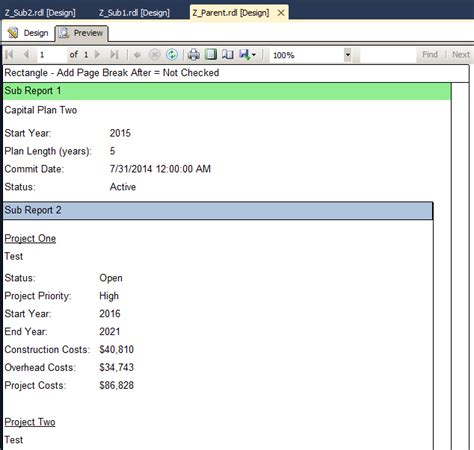Click the total pages count after 'of'
Image resolution: width=474 pixels, height=450 pixels.
click(86, 55)
